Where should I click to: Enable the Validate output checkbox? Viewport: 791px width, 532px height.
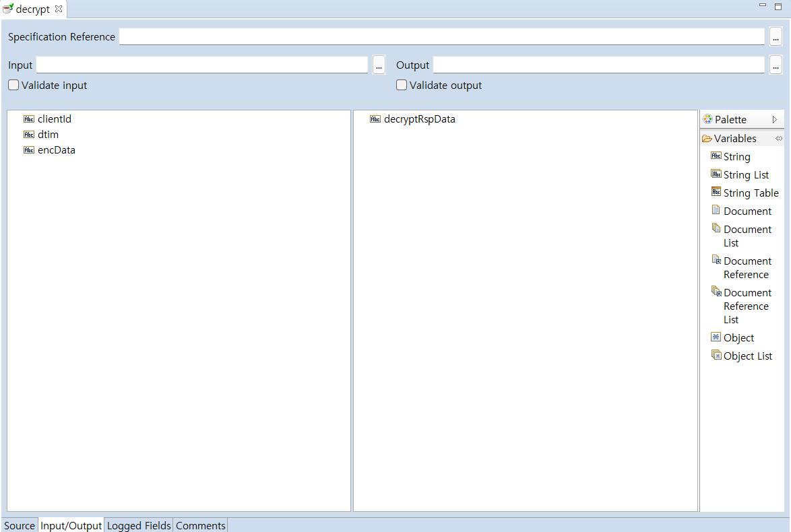pyautogui.click(x=402, y=86)
